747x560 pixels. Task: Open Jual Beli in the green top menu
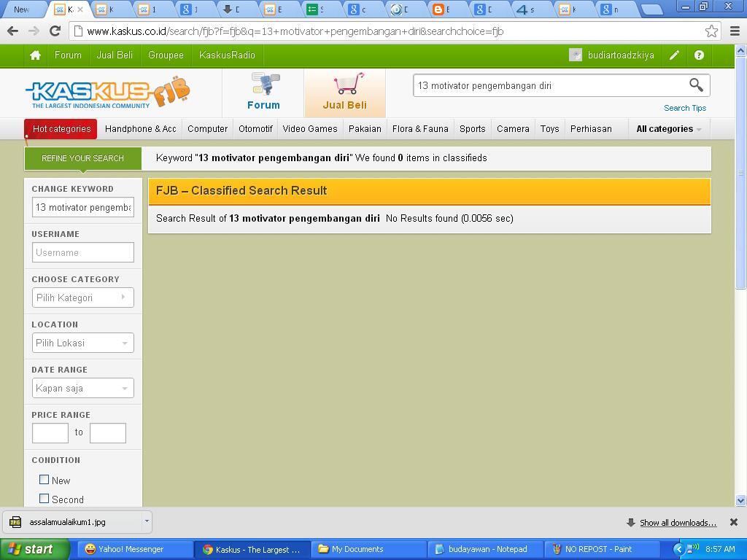click(x=115, y=55)
